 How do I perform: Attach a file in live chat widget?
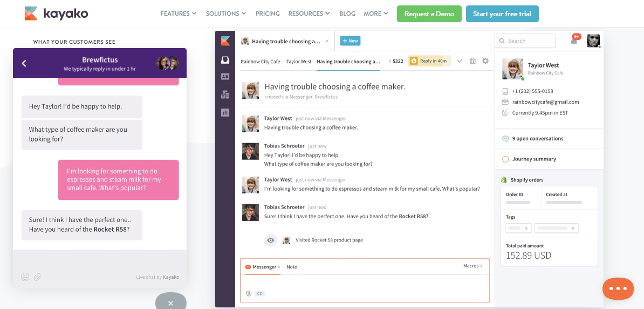pyautogui.click(x=37, y=277)
